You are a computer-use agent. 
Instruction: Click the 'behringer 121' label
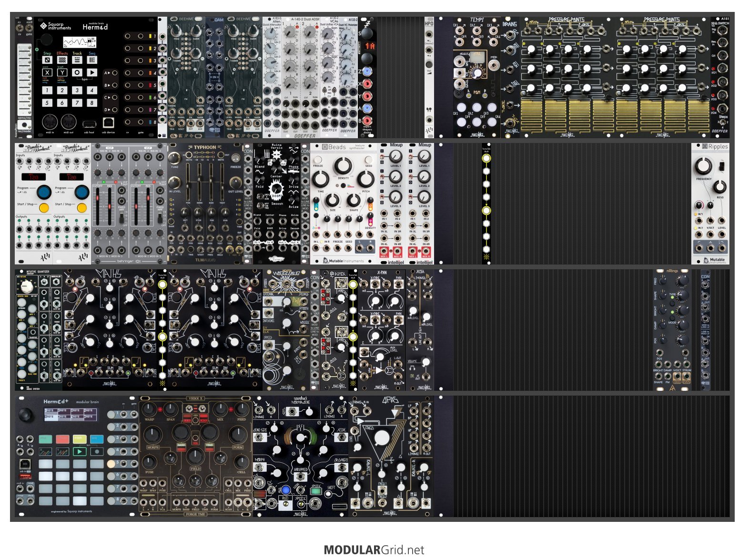pyautogui.click(x=129, y=261)
